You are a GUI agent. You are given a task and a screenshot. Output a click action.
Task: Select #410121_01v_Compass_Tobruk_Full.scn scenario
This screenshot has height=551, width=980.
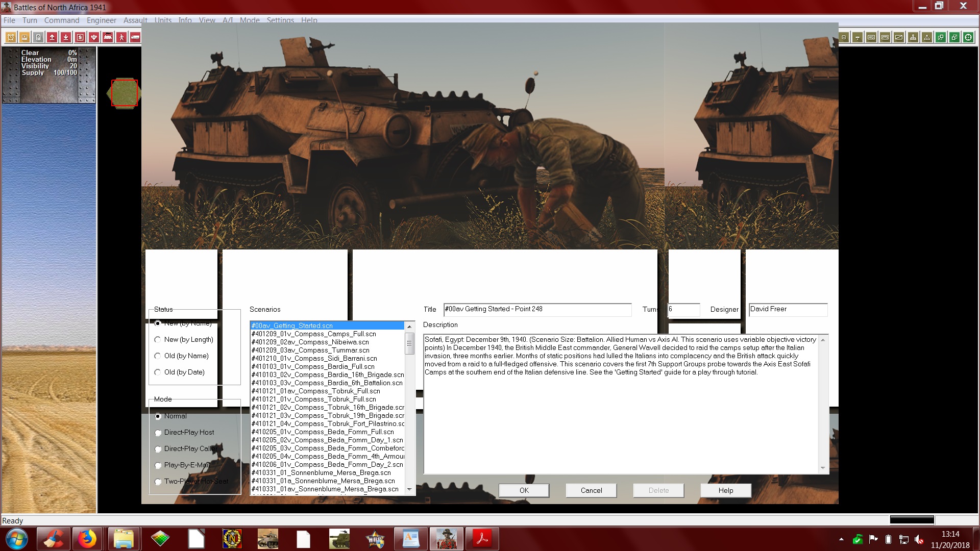coord(327,399)
